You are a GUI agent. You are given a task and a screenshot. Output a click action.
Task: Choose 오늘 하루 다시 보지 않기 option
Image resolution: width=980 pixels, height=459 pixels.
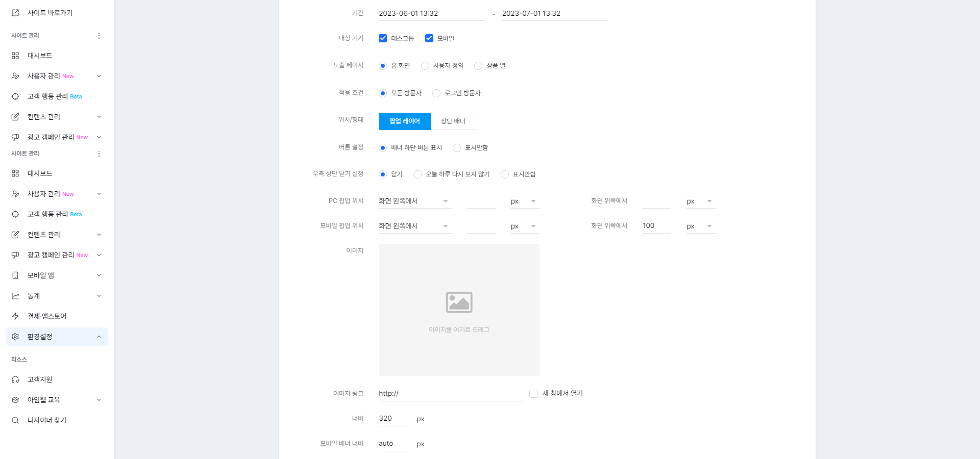418,174
